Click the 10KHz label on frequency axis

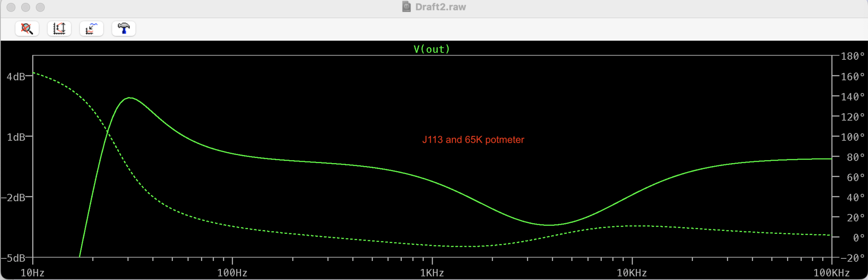(632, 273)
